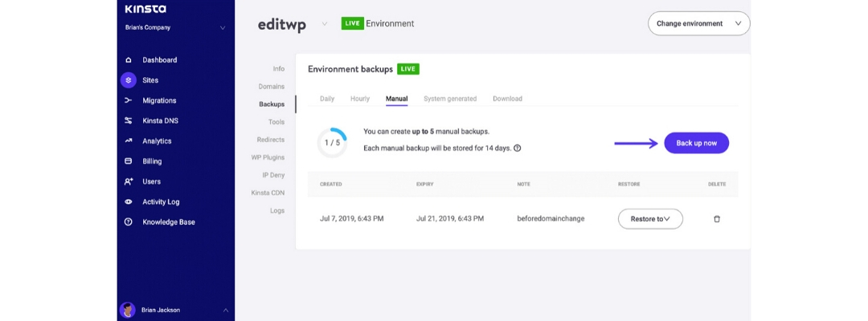This screenshot has height=321, width=868.
Task: Click the Users add-person icon
Action: pyautogui.click(x=129, y=181)
